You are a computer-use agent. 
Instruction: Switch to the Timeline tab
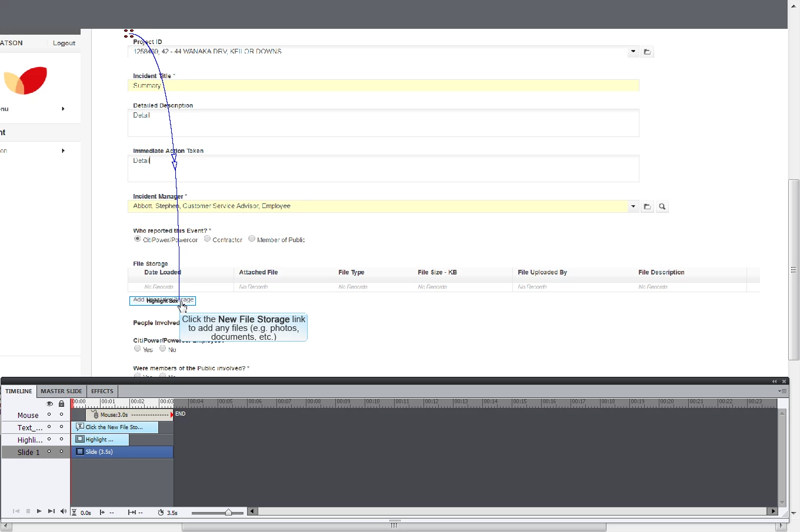19,391
